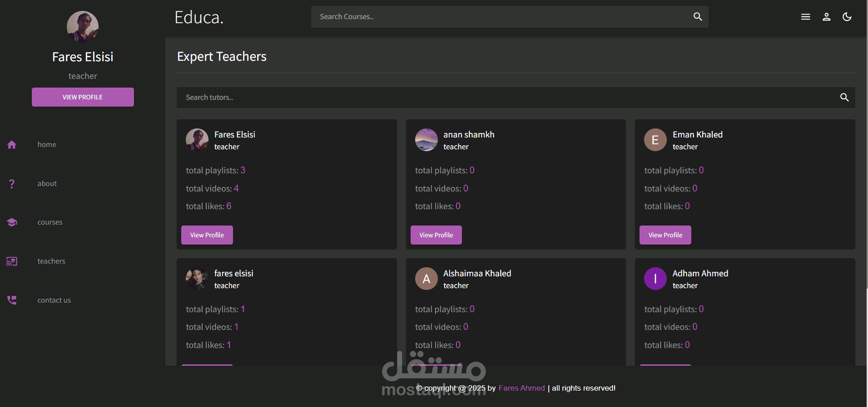868x407 pixels.
Task: Select the teachers presentation icon in sidebar
Action: click(x=12, y=261)
